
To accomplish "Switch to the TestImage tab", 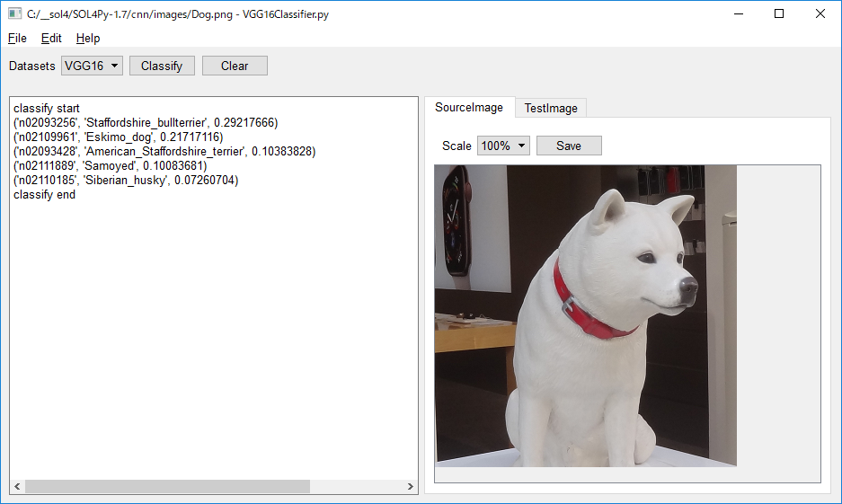I will click(551, 108).
